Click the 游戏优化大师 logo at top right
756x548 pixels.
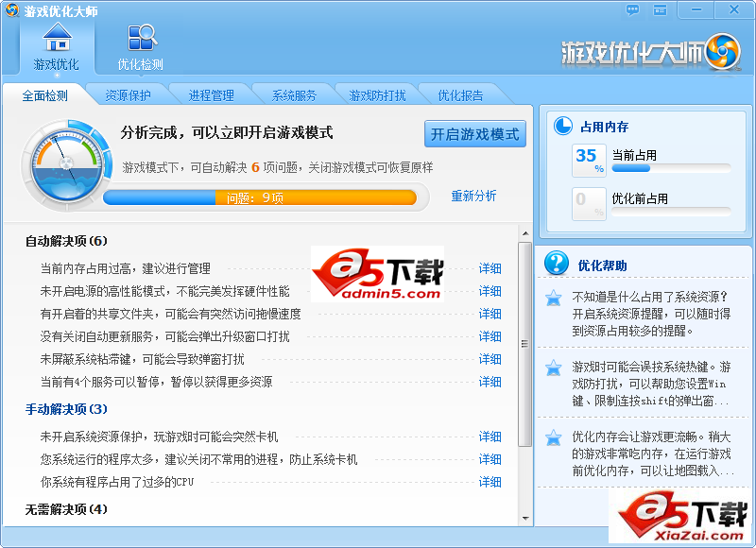650,52
